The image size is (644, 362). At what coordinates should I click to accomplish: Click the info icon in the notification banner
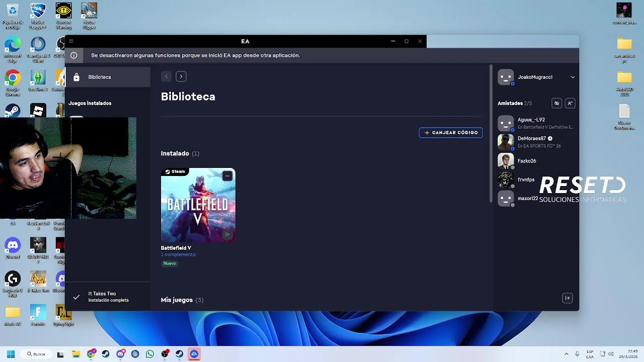pyautogui.click(x=74, y=55)
